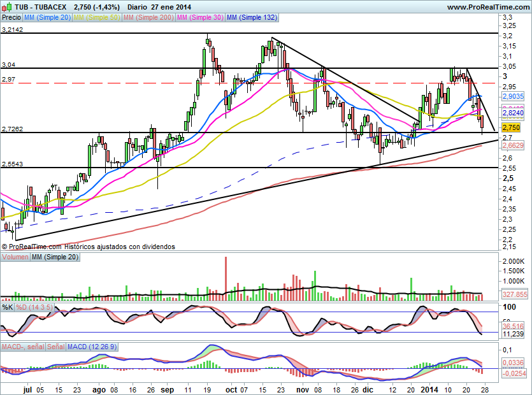This screenshot has width=532, height=395.
Task: Click the Volumen panel label
Action: click(15, 256)
